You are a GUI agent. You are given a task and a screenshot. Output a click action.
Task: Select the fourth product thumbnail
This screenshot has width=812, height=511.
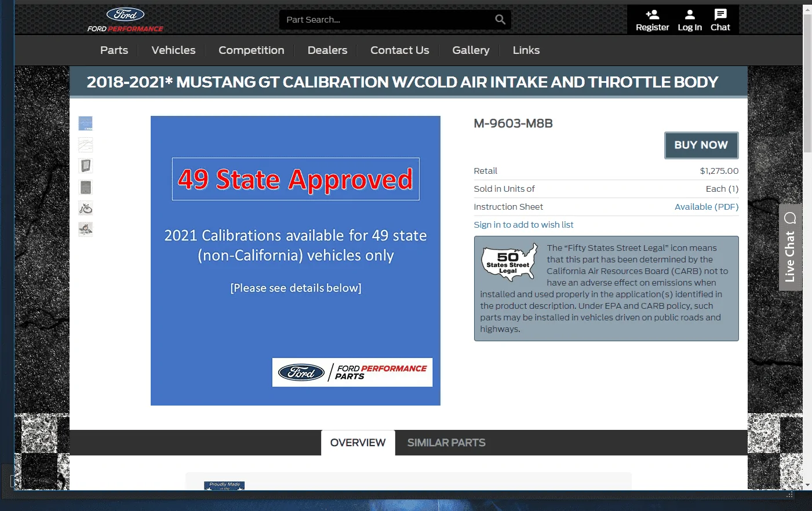tap(85, 187)
